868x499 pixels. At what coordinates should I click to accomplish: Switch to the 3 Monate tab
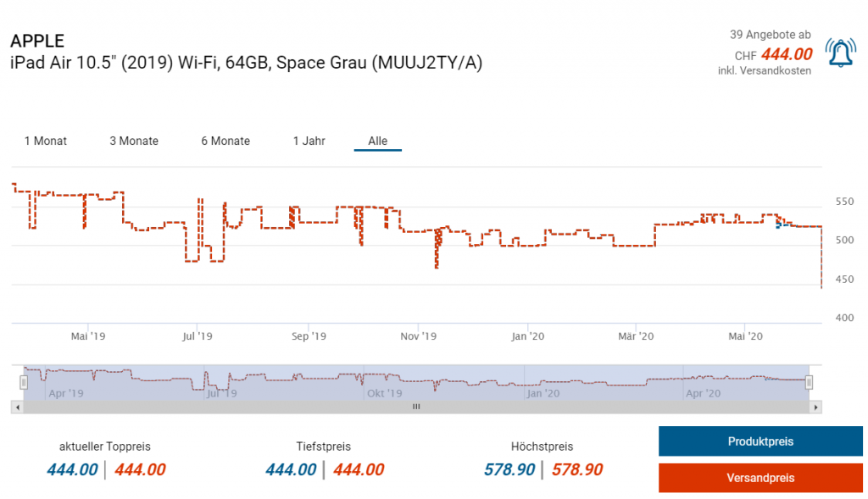point(134,141)
